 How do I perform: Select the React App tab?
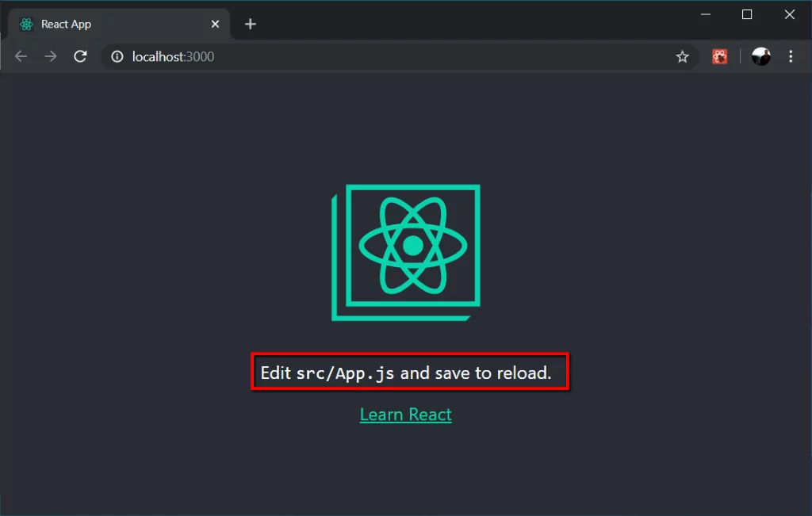(119, 24)
